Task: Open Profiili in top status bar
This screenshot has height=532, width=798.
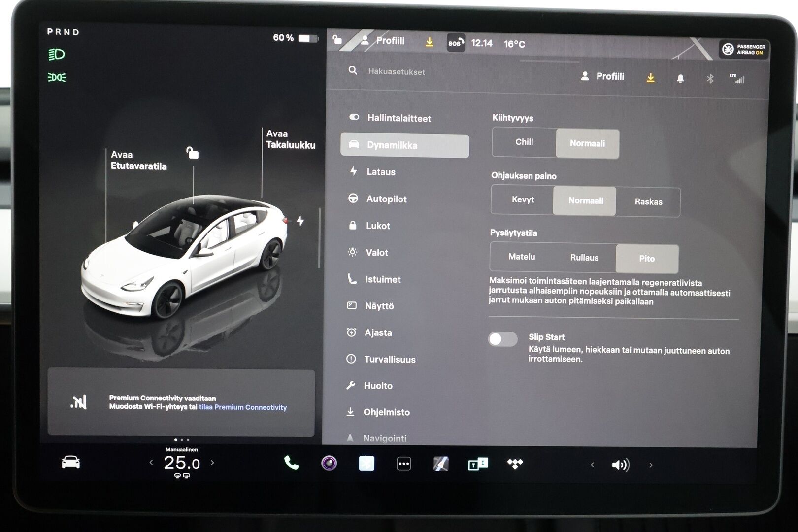Action: pyautogui.click(x=383, y=41)
